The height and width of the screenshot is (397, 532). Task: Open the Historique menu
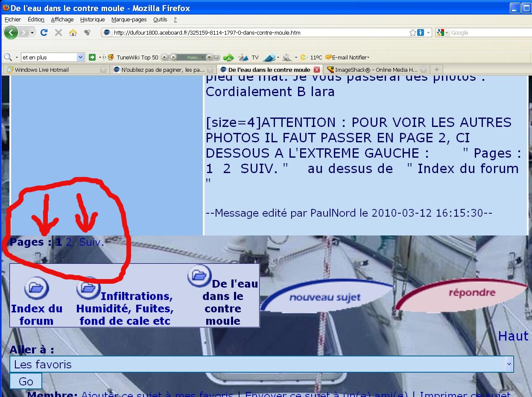point(92,20)
